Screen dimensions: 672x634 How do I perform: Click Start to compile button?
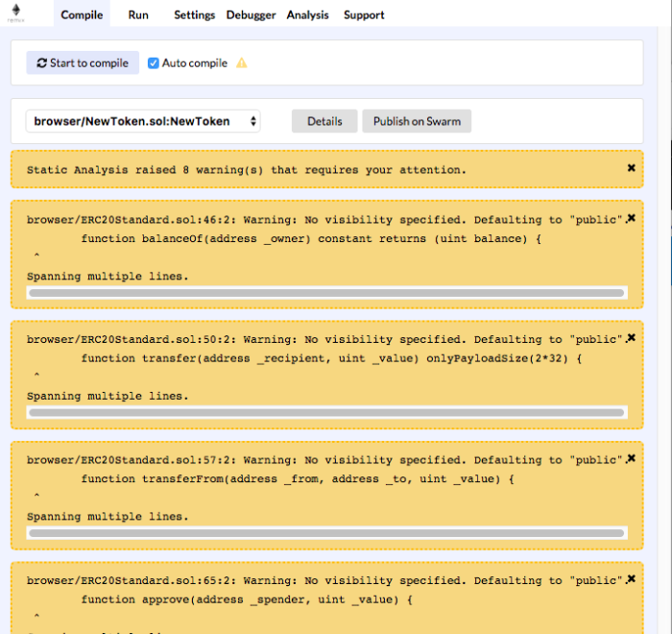pos(83,63)
